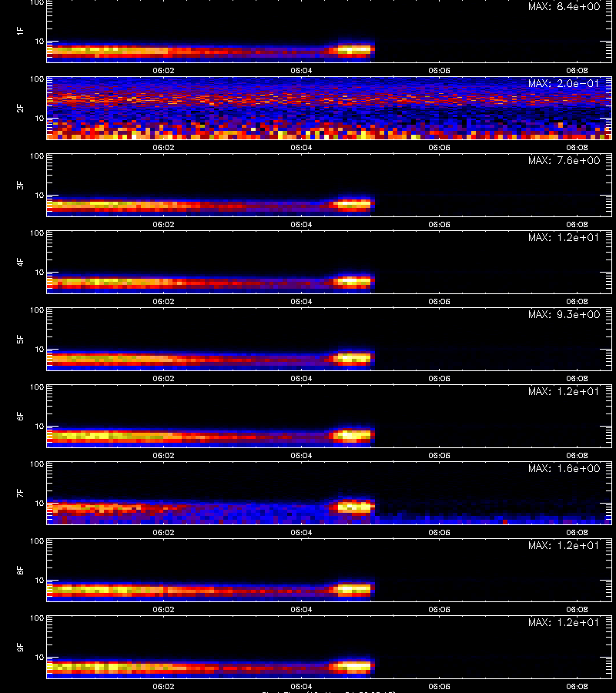Screen dimensions: 616x693
Task: Click the 06:08 time label under panel 8F
Action: pyautogui.click(x=577, y=610)
